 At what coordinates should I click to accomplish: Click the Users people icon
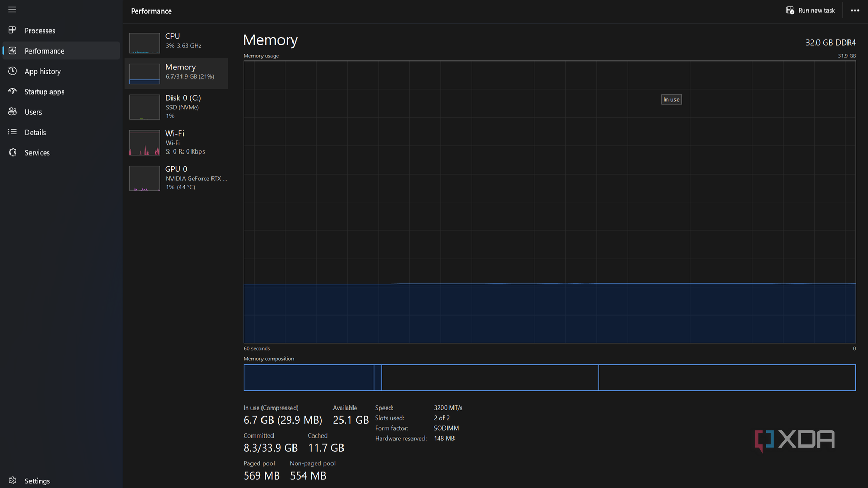click(13, 111)
